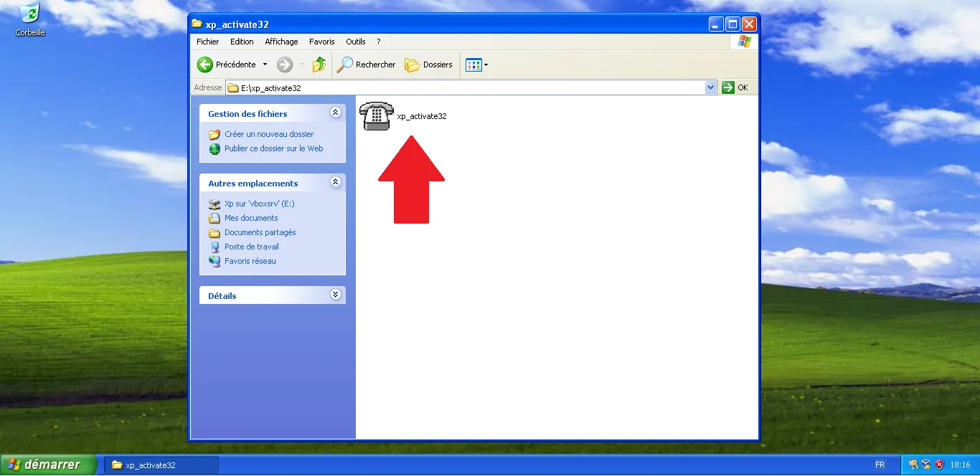980x476 pixels.
Task: Open the Précédente history dropdown arrow
Action: 265,65
